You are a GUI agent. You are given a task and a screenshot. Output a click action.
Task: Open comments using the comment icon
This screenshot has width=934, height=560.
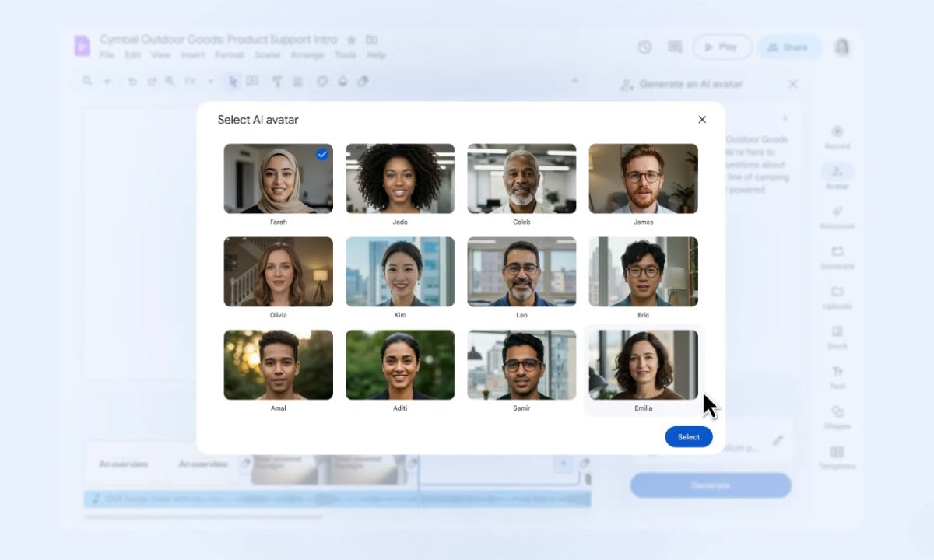(x=674, y=47)
